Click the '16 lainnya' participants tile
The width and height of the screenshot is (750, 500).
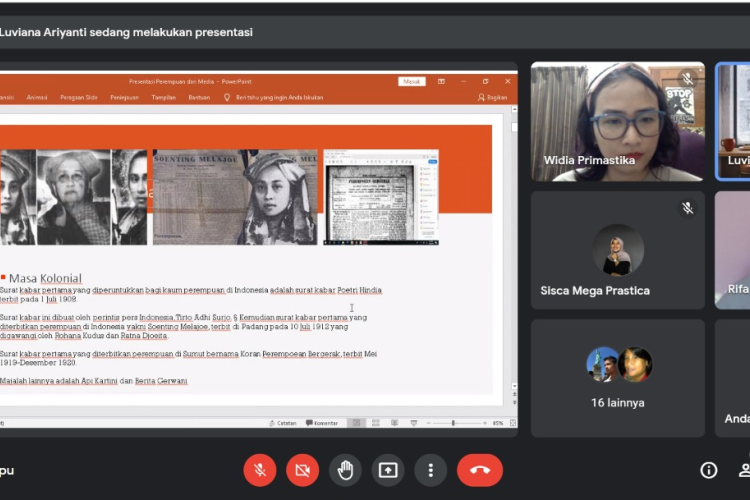[x=618, y=378]
